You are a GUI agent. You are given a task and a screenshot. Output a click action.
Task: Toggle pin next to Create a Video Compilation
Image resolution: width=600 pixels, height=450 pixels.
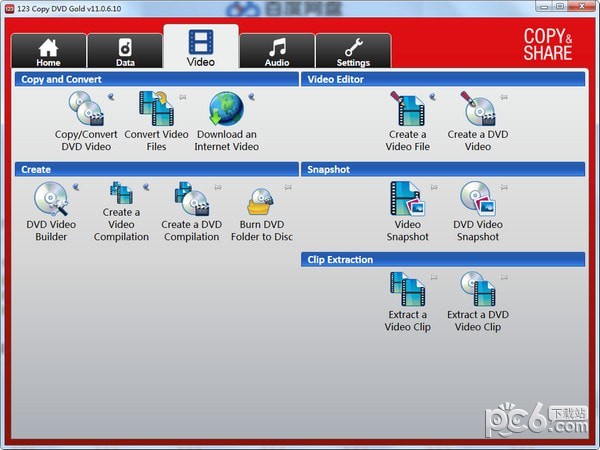[146, 187]
